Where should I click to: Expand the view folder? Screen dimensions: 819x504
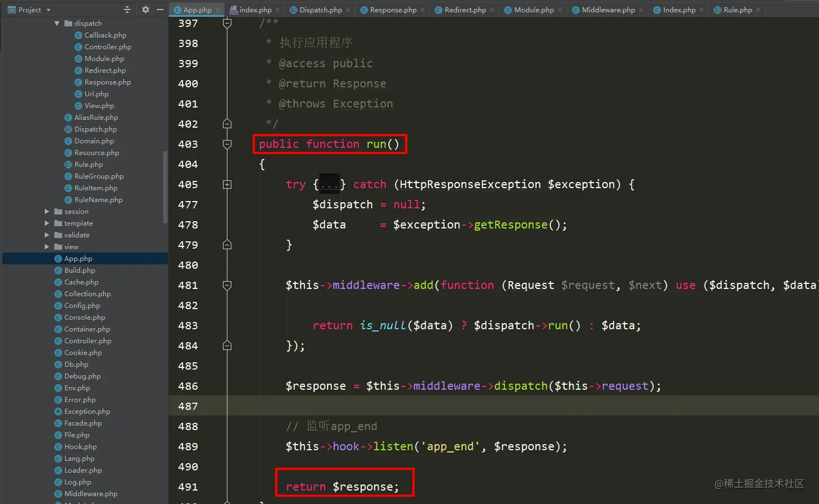point(47,247)
